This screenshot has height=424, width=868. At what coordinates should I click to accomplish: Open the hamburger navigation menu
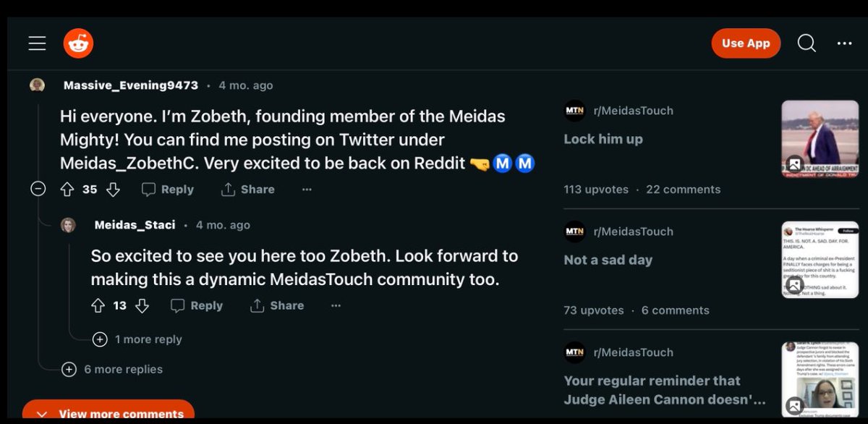[37, 43]
